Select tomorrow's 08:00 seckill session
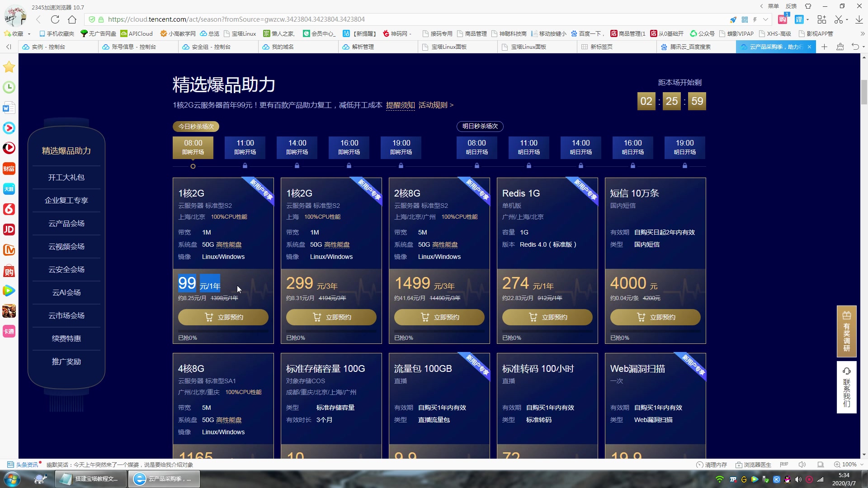Viewport: 868px width, 488px height. tap(476, 148)
